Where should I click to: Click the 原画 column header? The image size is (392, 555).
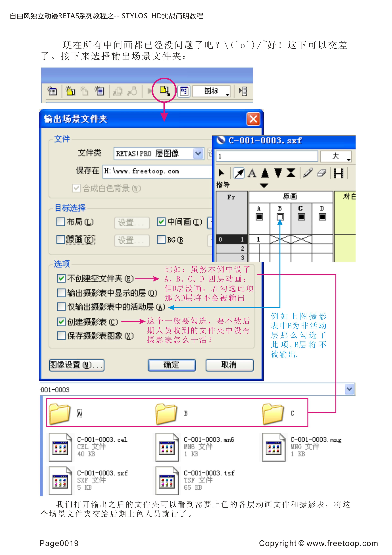(291, 197)
